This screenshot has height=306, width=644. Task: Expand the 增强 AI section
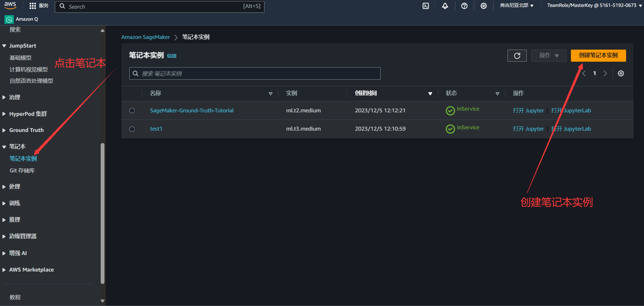point(4,253)
